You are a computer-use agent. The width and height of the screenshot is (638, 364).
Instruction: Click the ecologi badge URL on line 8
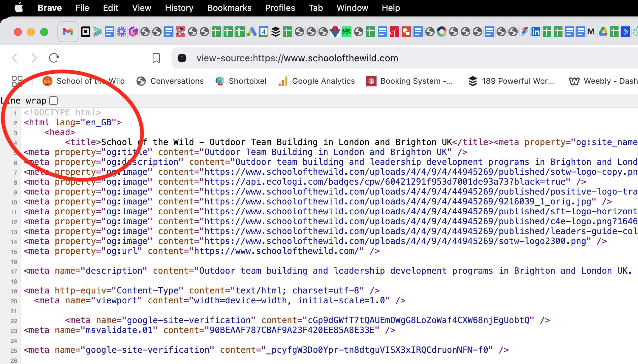coord(385,182)
